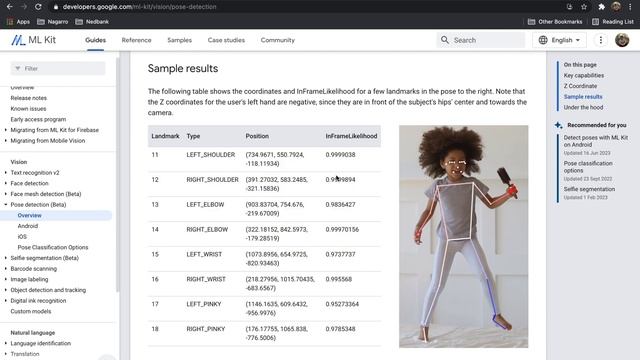The image size is (640, 360).
Task: Expand Object detection and tracking section
Action: (6, 290)
